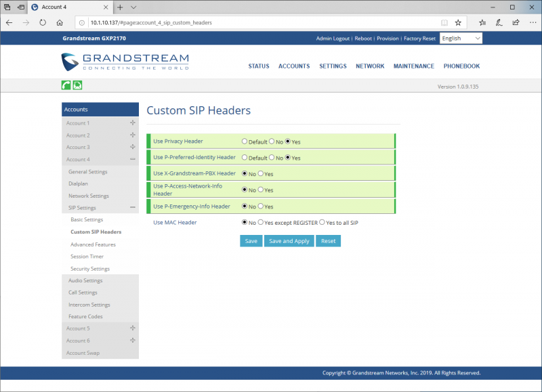Click the green contacts page icon
The width and height of the screenshot is (542, 392).
point(77,85)
